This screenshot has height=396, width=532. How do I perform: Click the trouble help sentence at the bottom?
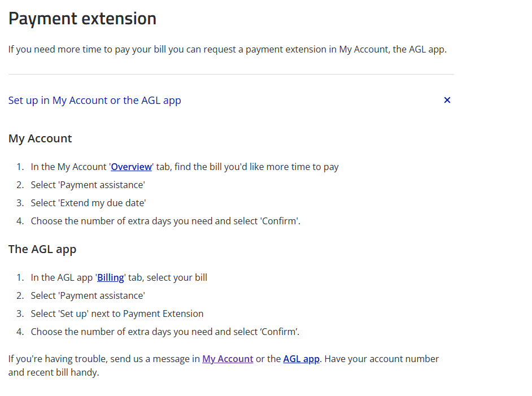[x=224, y=365]
